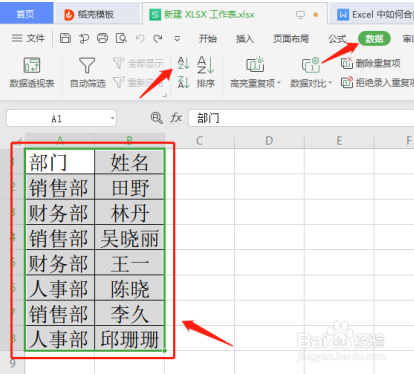
Task: Click the fx insert function icon
Action: (176, 118)
